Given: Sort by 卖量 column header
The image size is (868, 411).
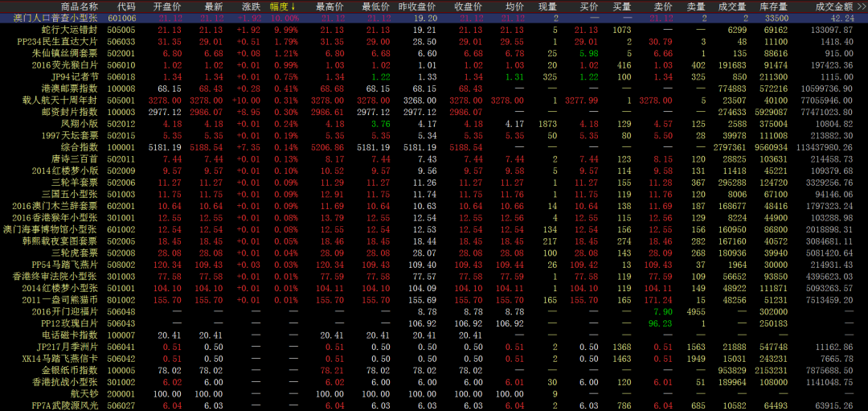Looking at the screenshot, I should [696, 6].
